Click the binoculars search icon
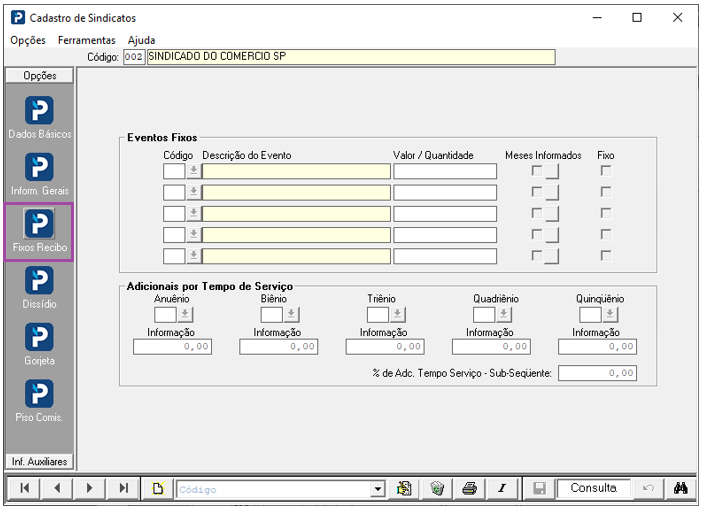Screen dimensions: 703x509 point(681,488)
